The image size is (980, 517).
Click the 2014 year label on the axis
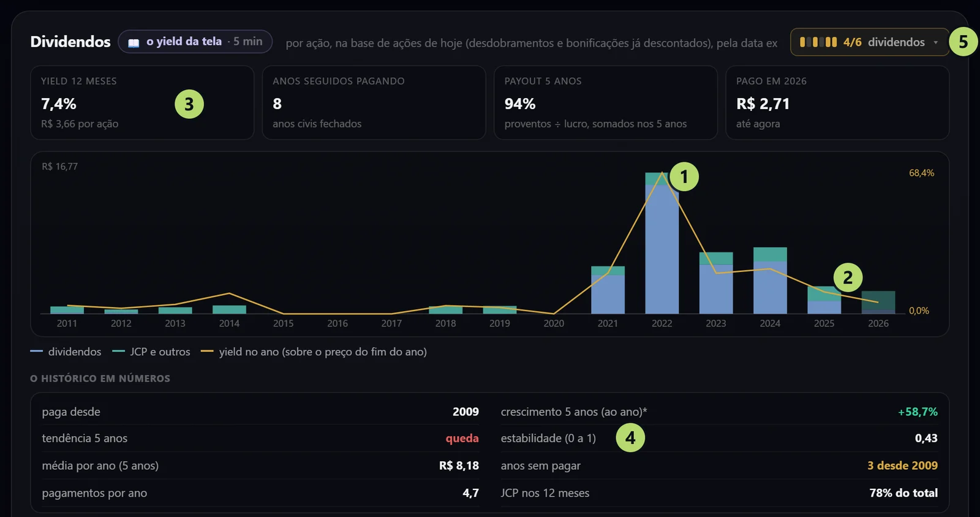click(229, 323)
